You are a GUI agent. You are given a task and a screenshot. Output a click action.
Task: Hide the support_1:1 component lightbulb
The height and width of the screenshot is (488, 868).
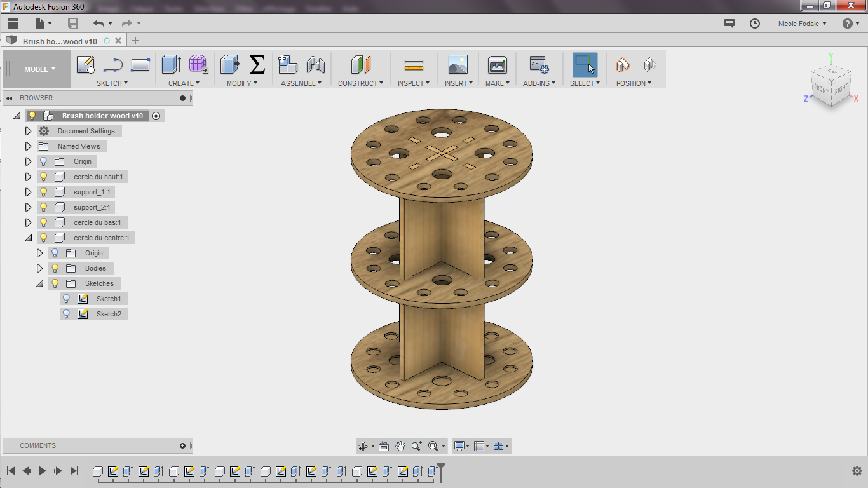pyautogui.click(x=44, y=192)
